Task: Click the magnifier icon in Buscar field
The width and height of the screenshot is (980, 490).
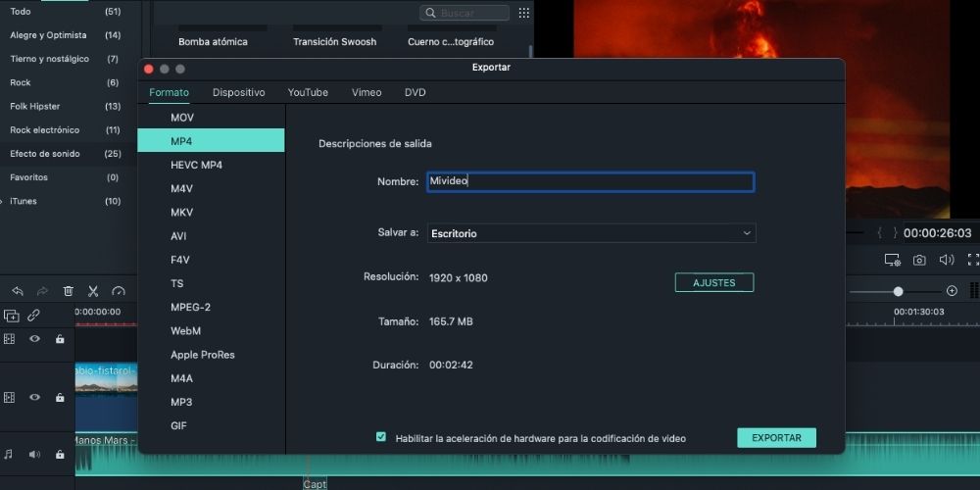Action: (430, 13)
